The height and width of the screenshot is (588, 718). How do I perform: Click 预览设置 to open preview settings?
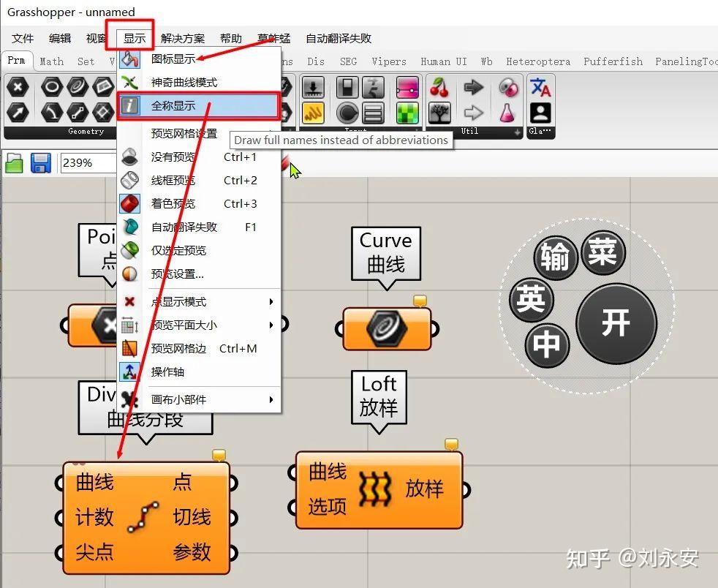(x=179, y=274)
